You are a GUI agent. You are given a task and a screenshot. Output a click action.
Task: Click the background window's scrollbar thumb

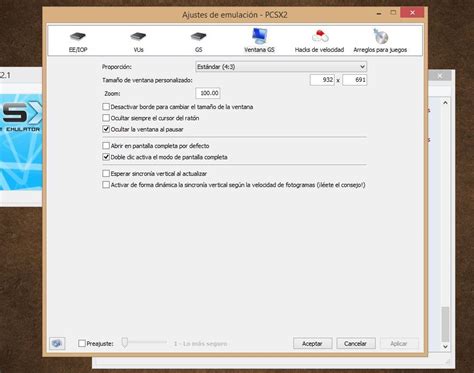pos(445,324)
